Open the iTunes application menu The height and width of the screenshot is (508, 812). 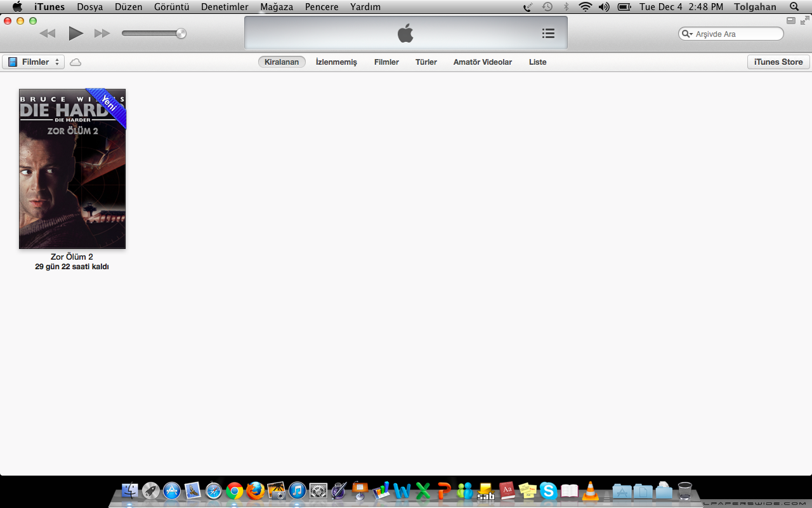coord(49,7)
